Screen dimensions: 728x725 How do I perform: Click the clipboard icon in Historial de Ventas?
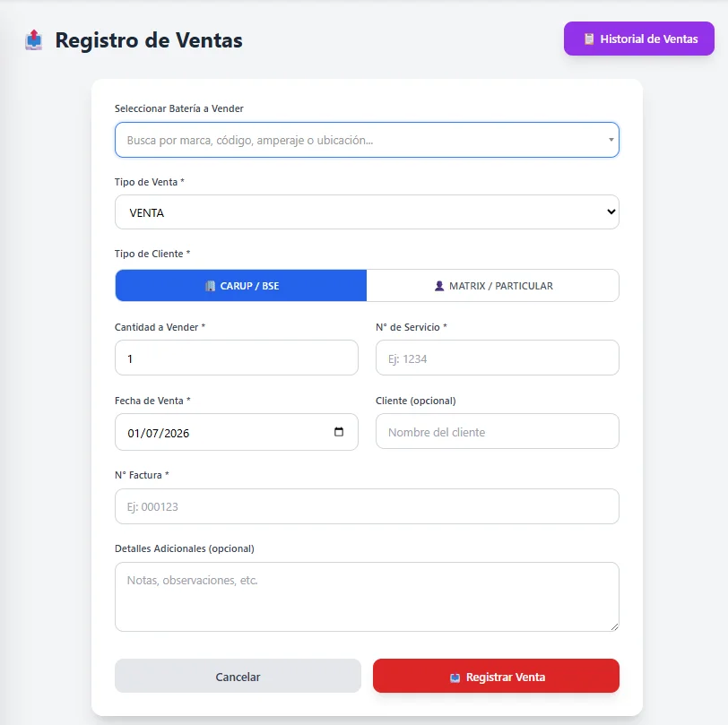[x=589, y=39]
